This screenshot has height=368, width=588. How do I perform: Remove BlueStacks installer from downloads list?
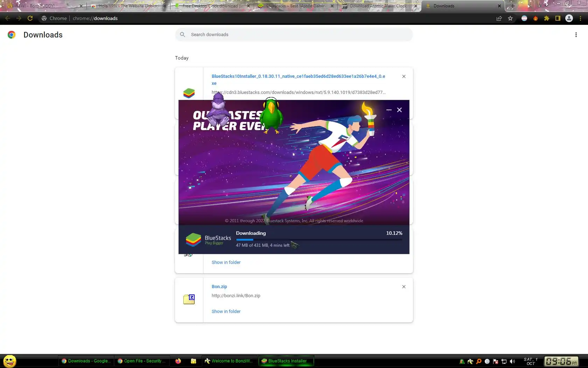[x=404, y=76]
